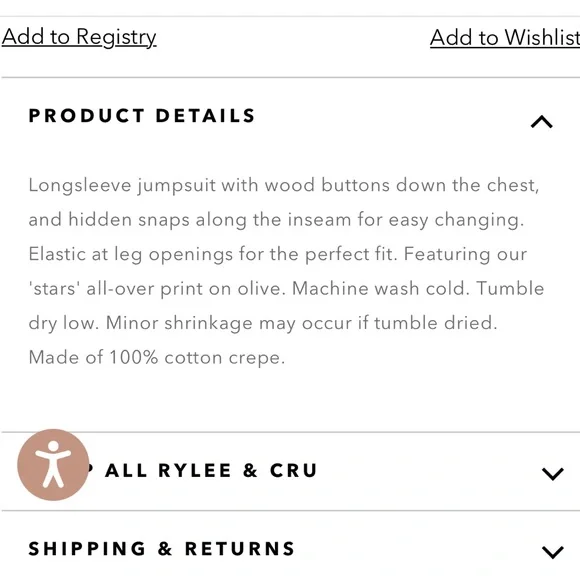
Task: Click the down chevron beside Shipping & Returns
Action: point(553,552)
